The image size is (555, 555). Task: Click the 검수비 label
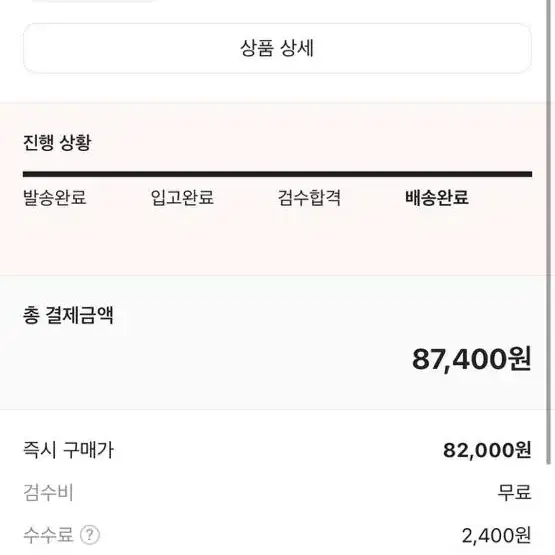[48, 492]
